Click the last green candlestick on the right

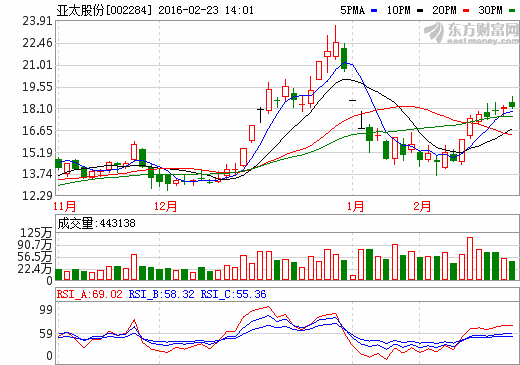click(512, 103)
